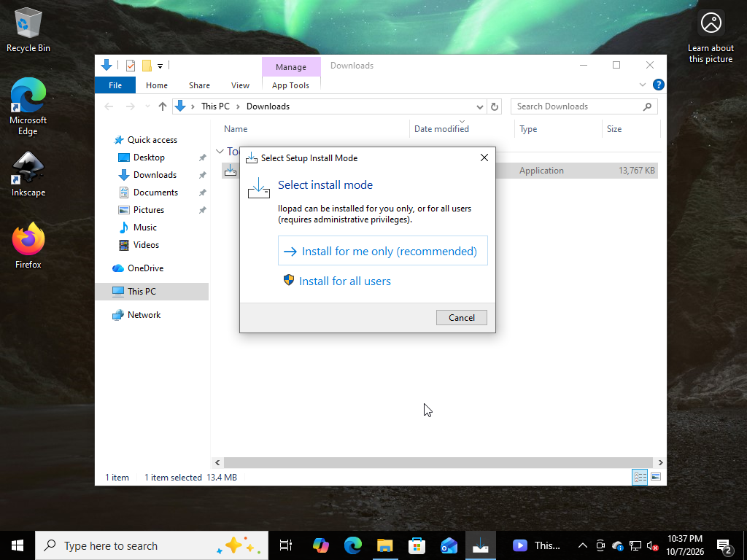Click the taskbar search box
Screen dimensions: 747x560
pos(151,545)
